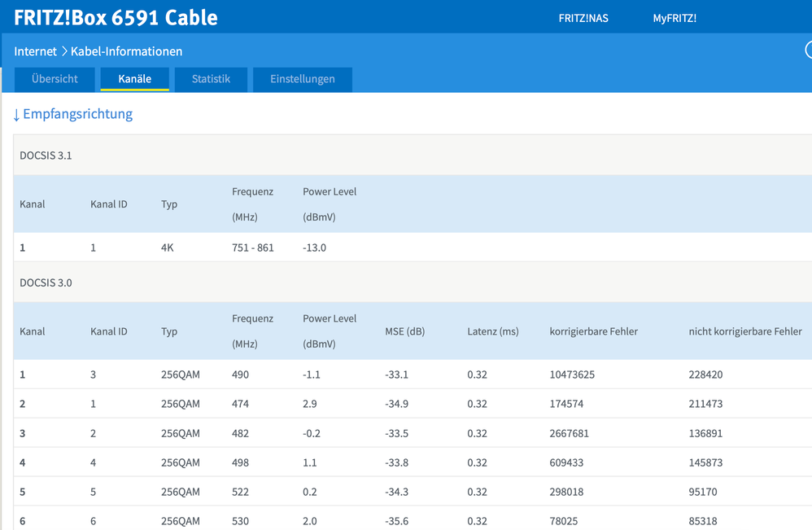Open the Übersicht tab

55,79
